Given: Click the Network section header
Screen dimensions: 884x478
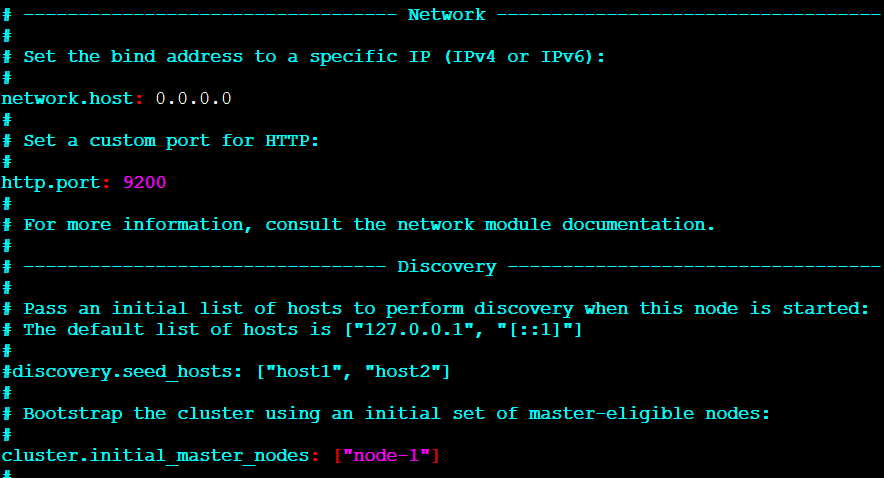Looking at the screenshot, I should 447,15.
